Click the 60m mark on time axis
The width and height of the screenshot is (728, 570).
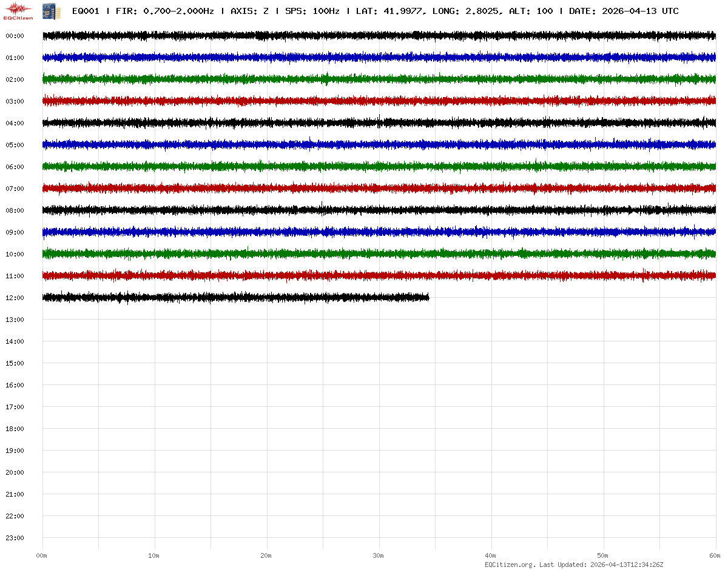[x=715, y=555]
